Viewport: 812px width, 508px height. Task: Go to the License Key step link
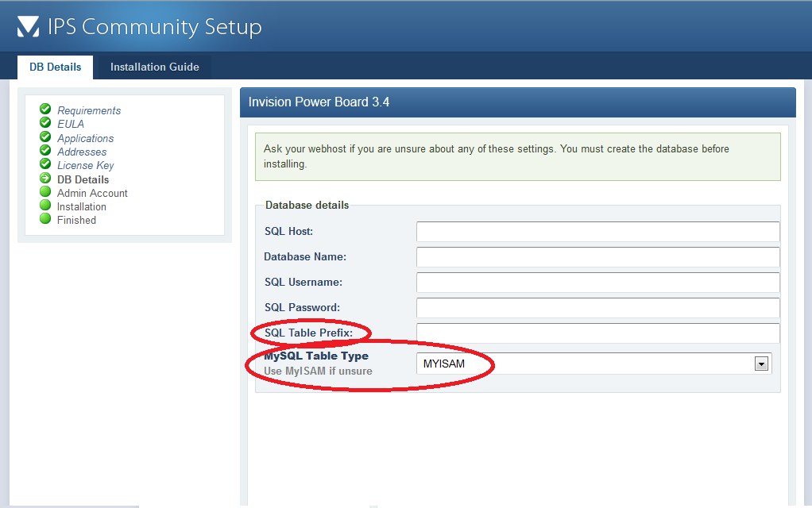pos(86,166)
